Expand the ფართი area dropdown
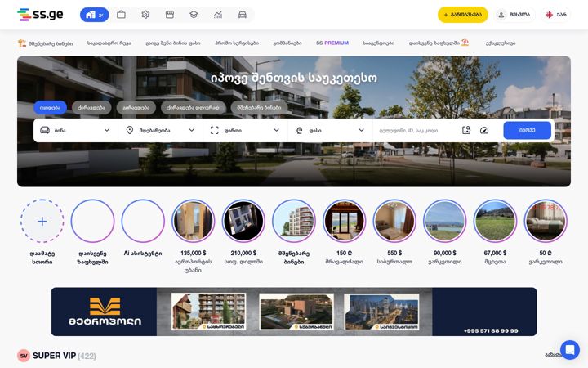Viewport: 588px width, 368px height. pos(246,130)
